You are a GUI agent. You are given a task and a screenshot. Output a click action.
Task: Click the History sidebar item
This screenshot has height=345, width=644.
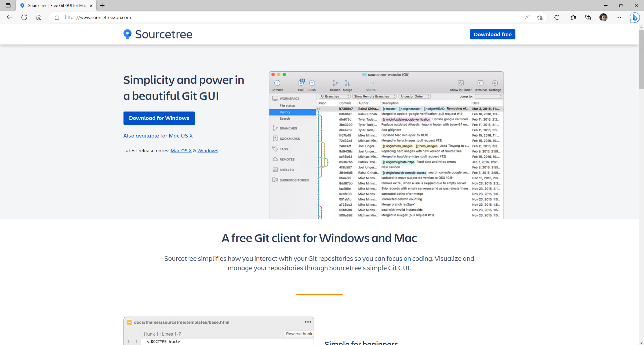pyautogui.click(x=285, y=112)
